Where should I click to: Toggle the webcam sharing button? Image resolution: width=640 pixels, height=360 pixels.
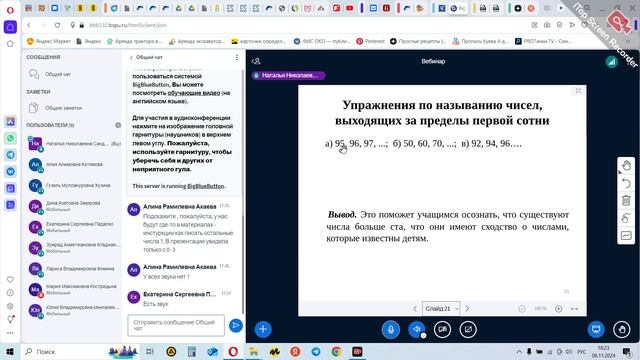point(442,329)
